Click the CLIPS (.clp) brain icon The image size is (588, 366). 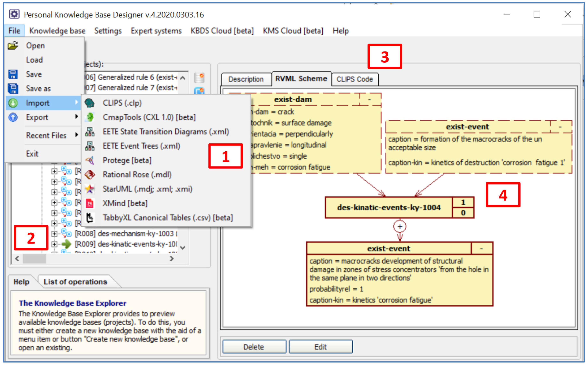point(90,103)
